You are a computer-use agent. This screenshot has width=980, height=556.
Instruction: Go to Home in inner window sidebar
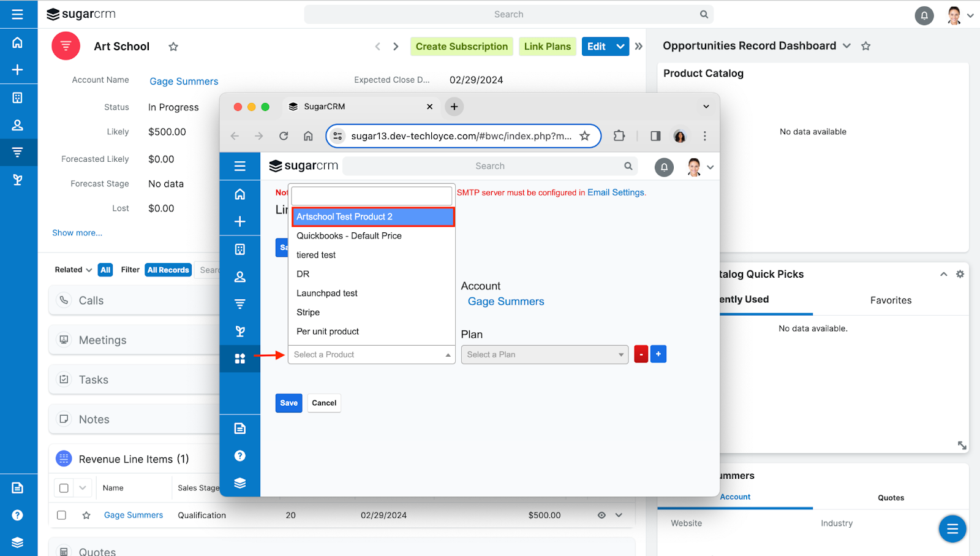click(x=240, y=194)
